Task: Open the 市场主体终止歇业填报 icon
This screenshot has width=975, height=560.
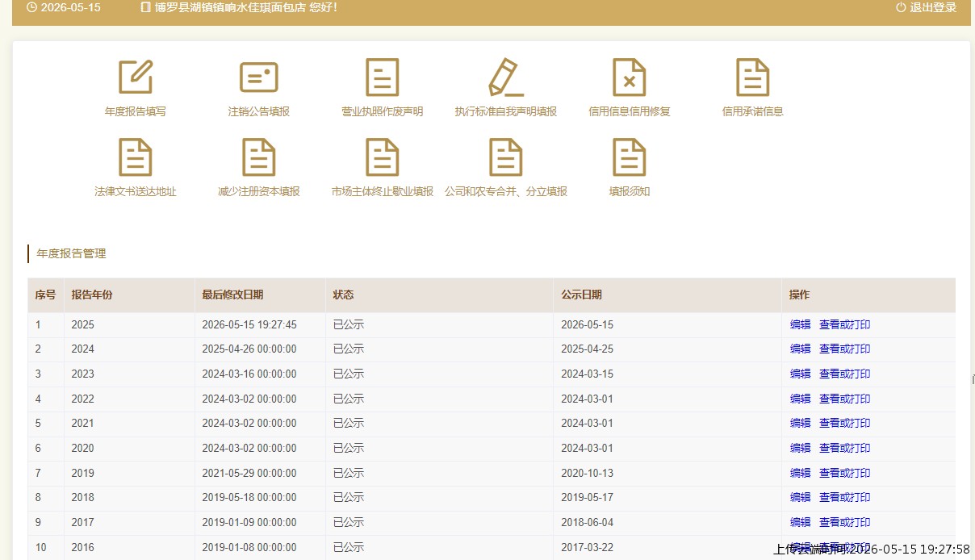Action: [x=383, y=157]
